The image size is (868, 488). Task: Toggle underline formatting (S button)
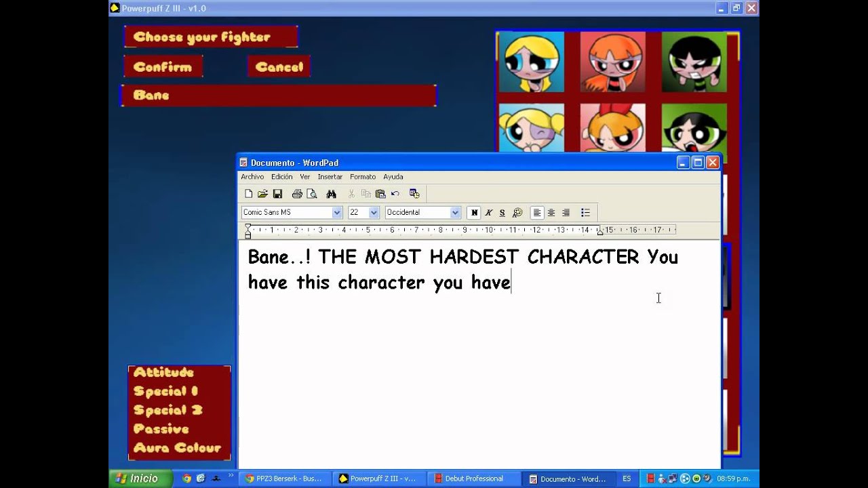(502, 213)
